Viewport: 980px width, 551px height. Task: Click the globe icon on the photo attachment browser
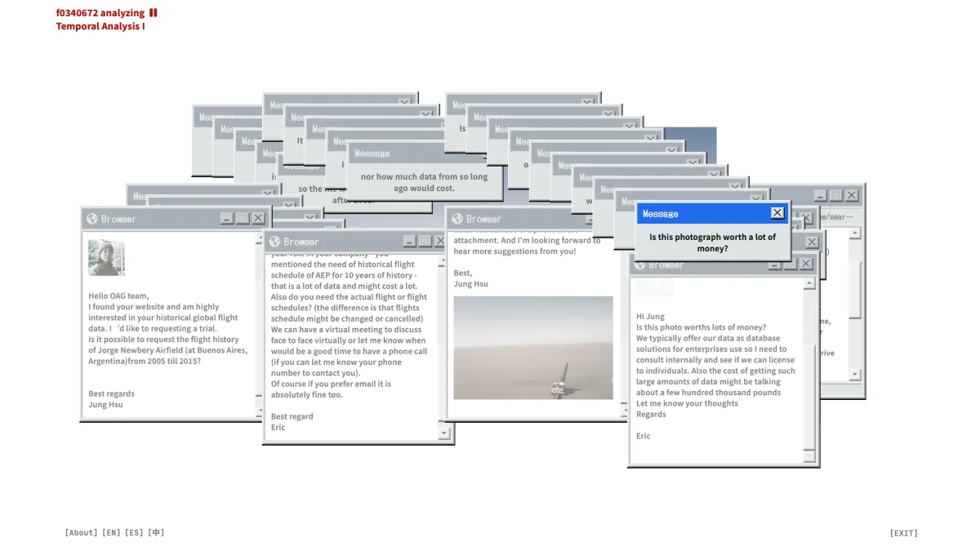click(x=457, y=219)
